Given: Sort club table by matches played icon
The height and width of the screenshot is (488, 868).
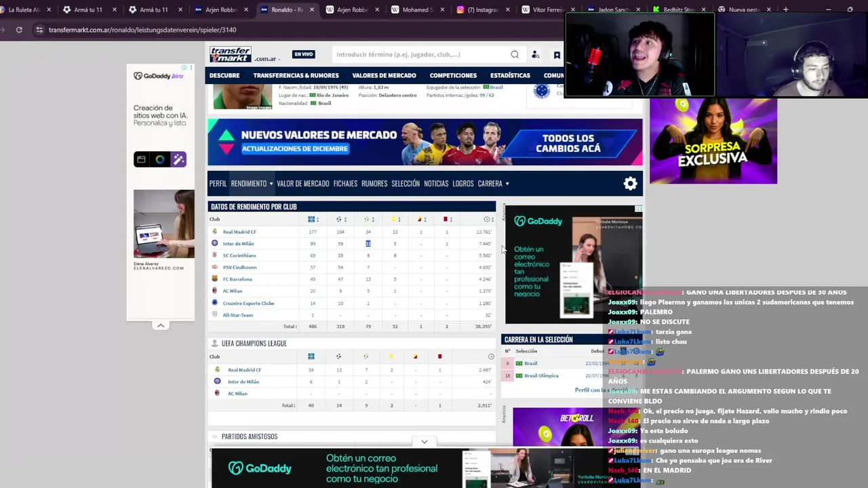Looking at the screenshot, I should 313,220.
